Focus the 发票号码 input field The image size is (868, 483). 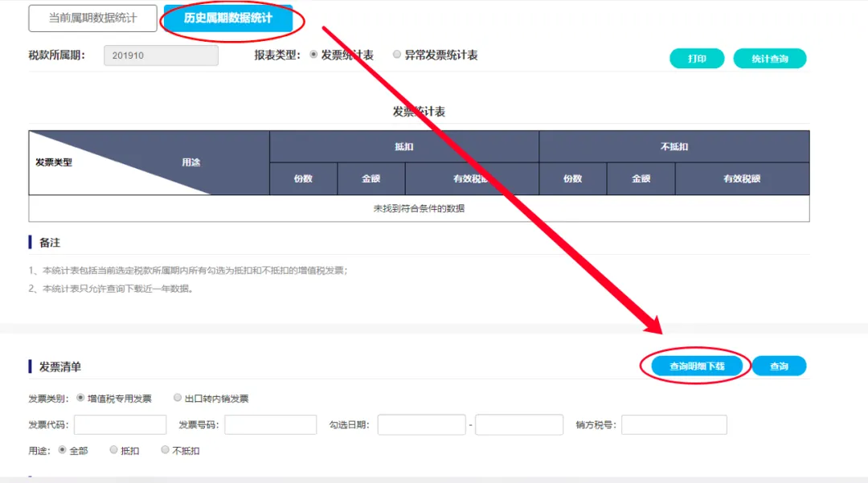[x=271, y=425]
